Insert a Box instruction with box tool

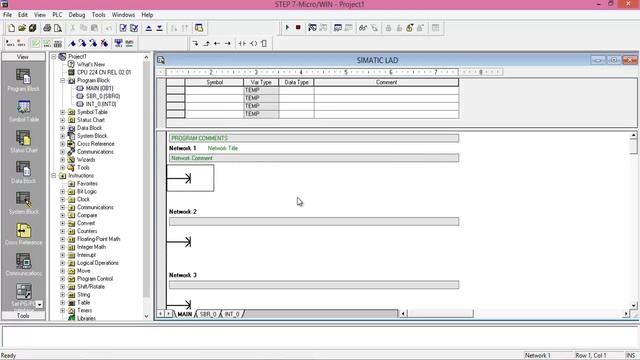[264, 43]
